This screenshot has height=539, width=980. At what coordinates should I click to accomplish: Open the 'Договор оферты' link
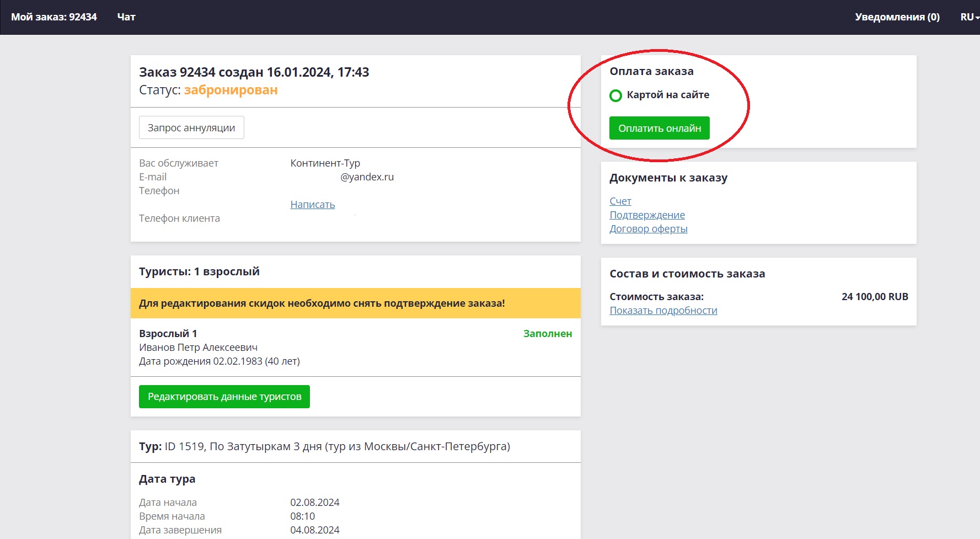point(649,228)
